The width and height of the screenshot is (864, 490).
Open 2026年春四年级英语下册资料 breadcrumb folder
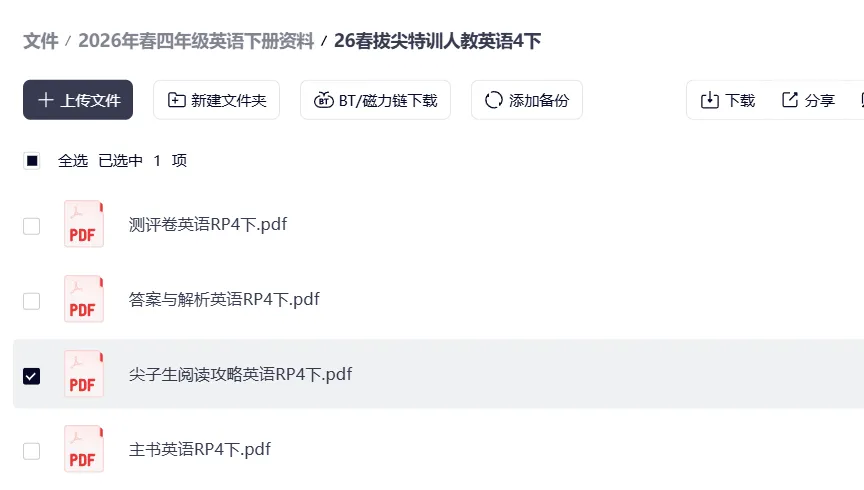point(196,41)
